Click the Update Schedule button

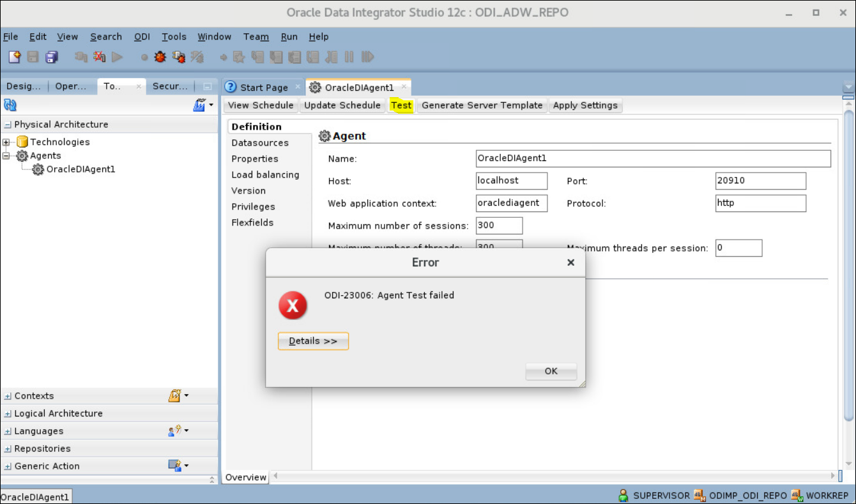point(342,105)
